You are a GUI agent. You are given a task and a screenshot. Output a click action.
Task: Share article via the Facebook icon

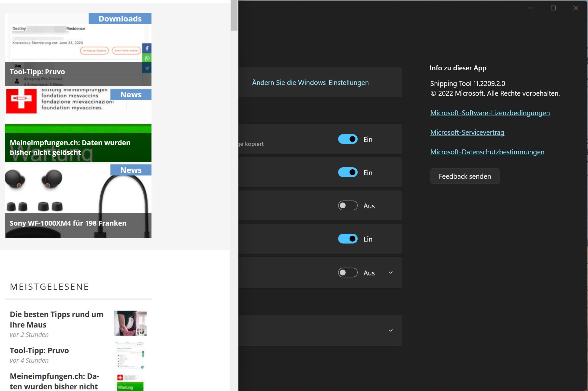(147, 48)
